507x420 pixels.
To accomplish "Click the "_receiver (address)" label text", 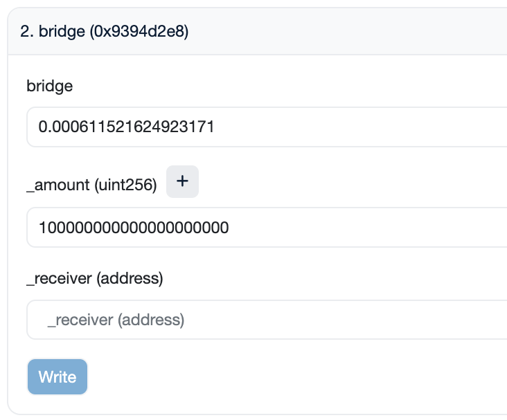I will (94, 278).
